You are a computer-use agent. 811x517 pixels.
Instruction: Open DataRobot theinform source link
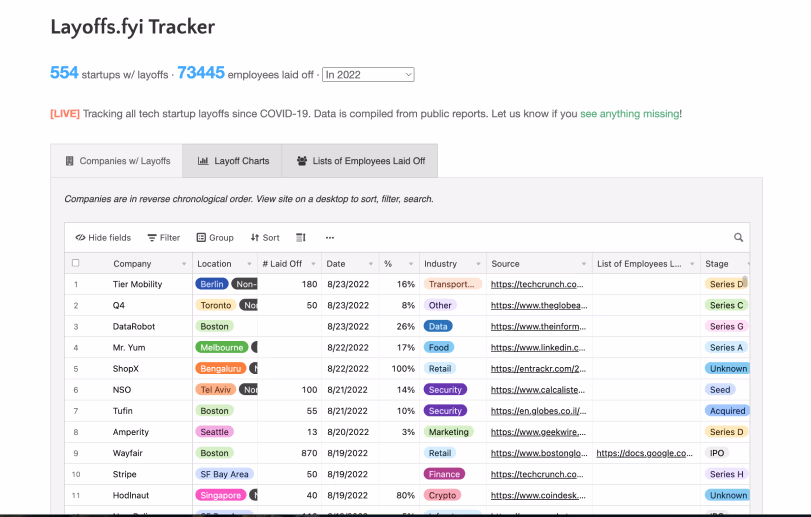coord(538,327)
